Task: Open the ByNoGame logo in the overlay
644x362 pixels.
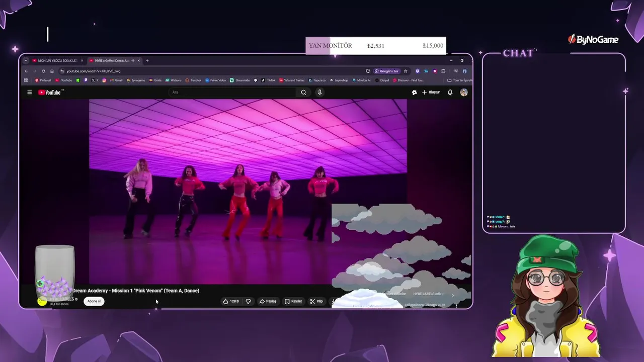Action: click(x=593, y=39)
